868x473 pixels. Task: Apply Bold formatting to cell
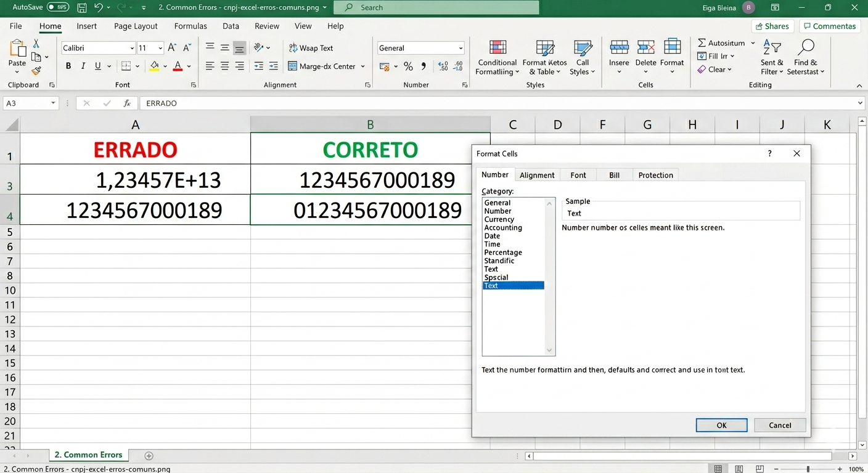click(68, 66)
